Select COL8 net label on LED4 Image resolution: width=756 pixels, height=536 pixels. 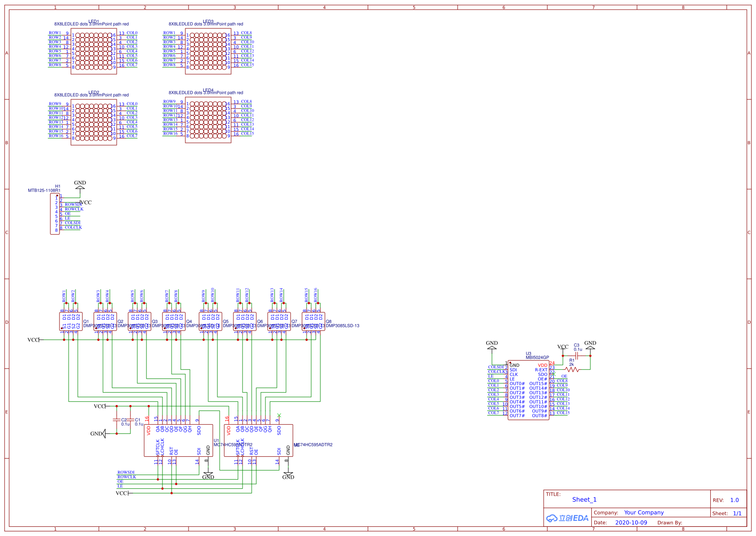click(246, 102)
